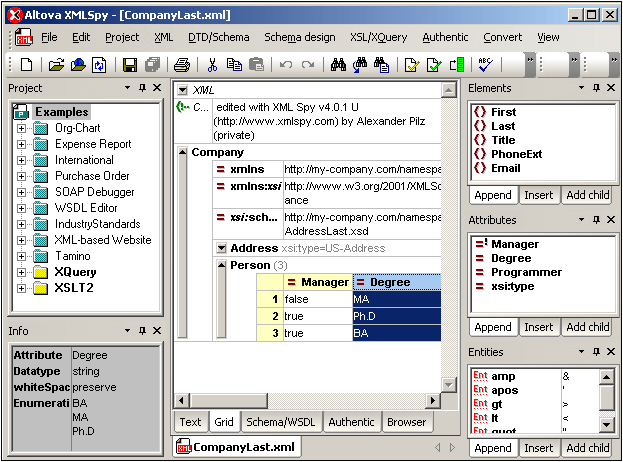Click the Redo arrow icon
623x462 pixels.
click(308, 64)
